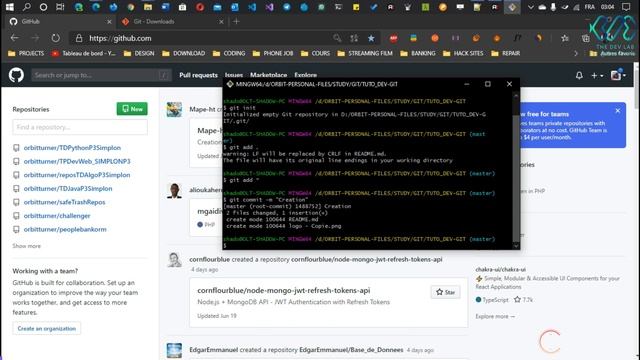Open Windows taskbar search
The image size is (640, 360).
click(27, 7)
